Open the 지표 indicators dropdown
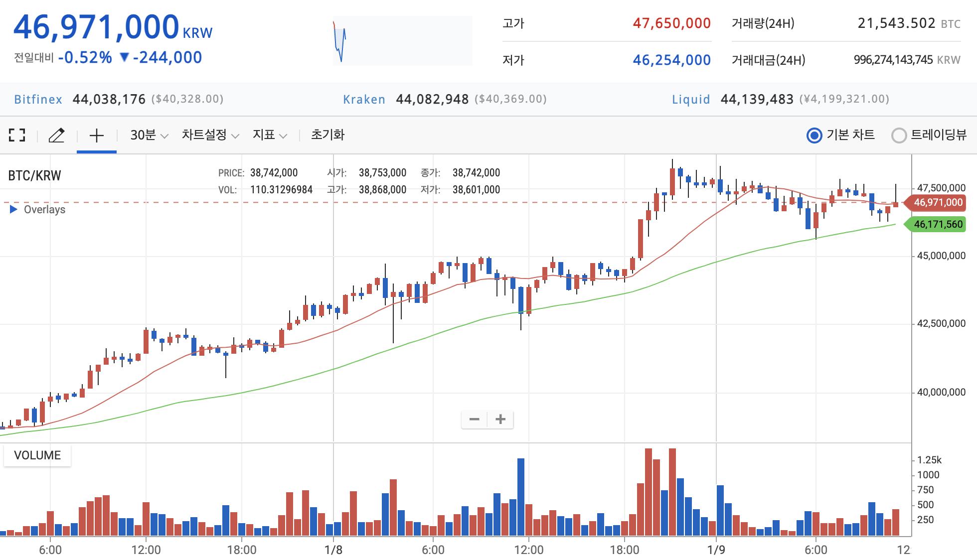 (x=269, y=135)
